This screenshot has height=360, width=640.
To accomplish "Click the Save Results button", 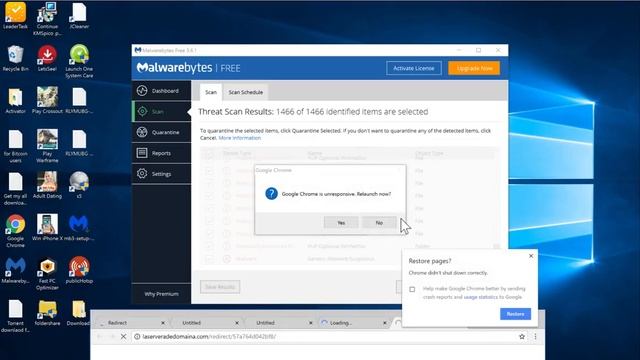I will coord(220,287).
